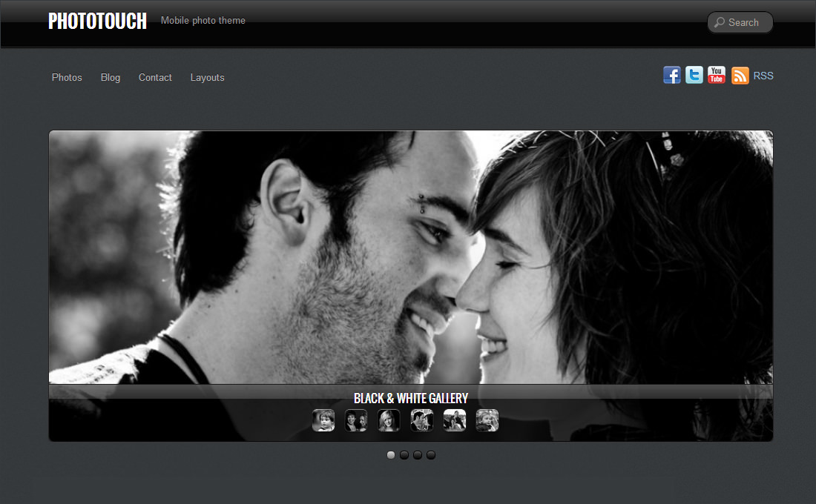Click the 'BLACK & WHITE GALLERY' caption
This screenshot has height=504, width=816.
[411, 399]
